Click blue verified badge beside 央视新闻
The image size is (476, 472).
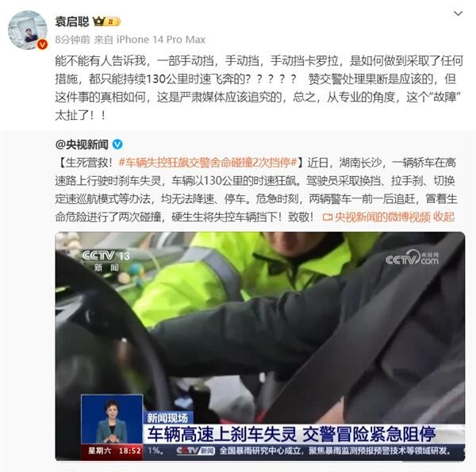pyautogui.click(x=117, y=144)
